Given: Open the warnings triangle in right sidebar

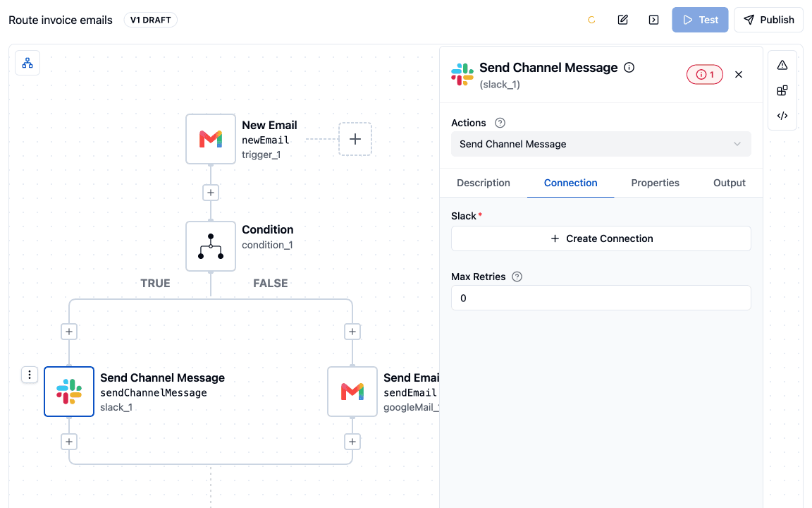Looking at the screenshot, I should point(782,66).
